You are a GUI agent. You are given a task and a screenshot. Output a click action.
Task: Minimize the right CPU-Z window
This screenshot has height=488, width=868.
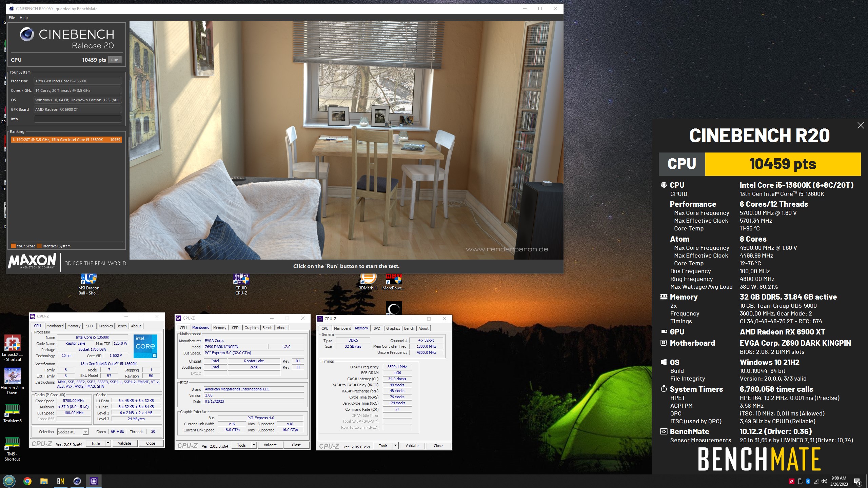click(413, 319)
